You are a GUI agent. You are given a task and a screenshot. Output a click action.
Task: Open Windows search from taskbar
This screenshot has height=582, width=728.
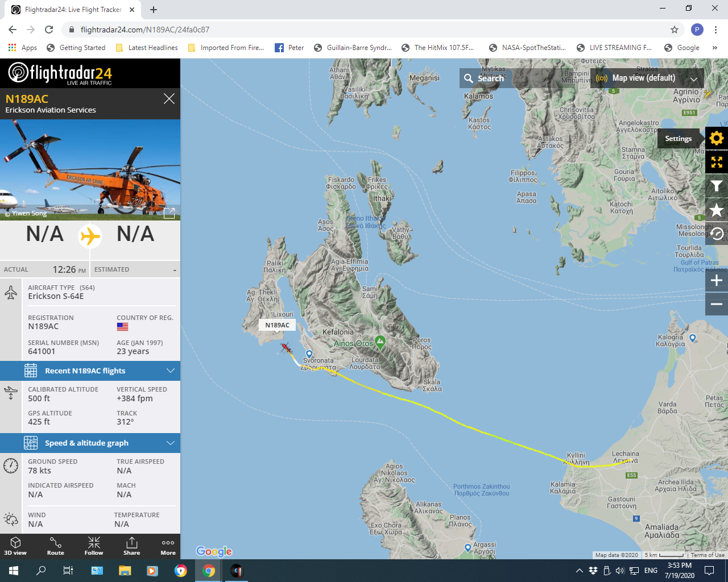41,571
